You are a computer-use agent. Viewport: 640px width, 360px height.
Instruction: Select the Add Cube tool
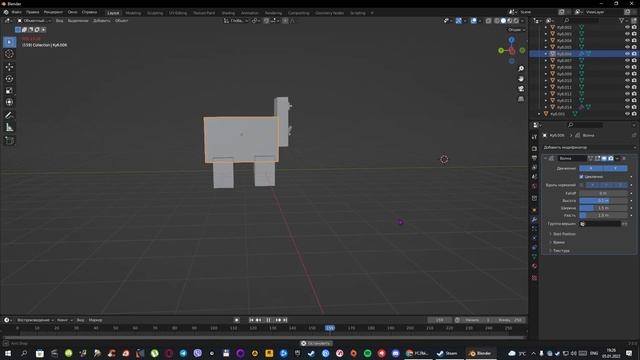9,140
